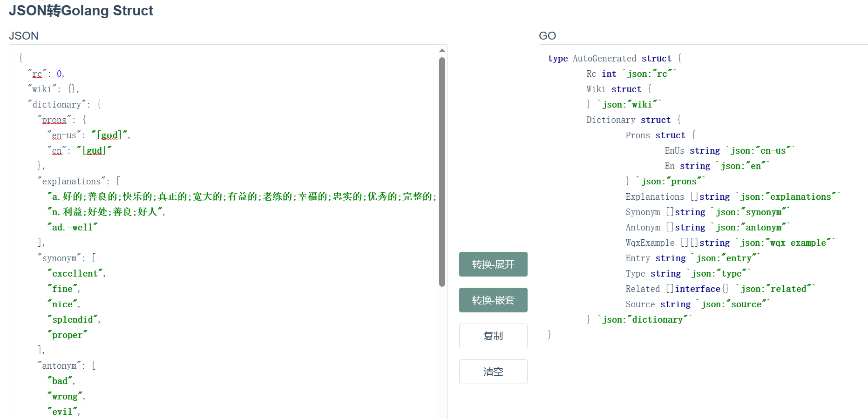Screen dimensions: 868x419
Task: Click the JSON editor vertical scrollbar thumb
Action: point(442,172)
